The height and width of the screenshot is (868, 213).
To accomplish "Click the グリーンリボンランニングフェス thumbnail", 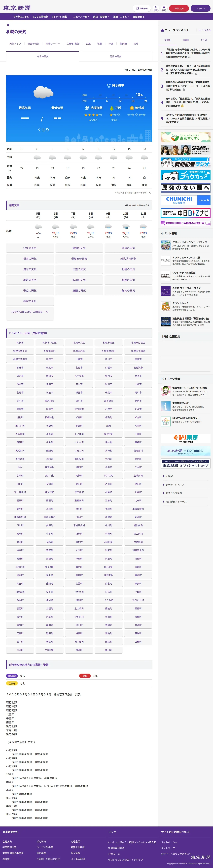I will point(166,245).
